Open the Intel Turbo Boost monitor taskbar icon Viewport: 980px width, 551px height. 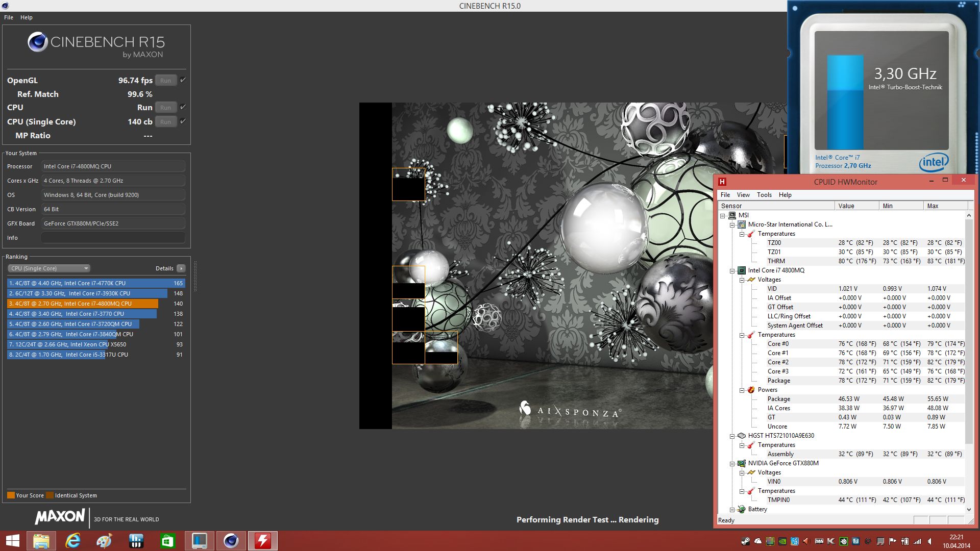click(199, 541)
